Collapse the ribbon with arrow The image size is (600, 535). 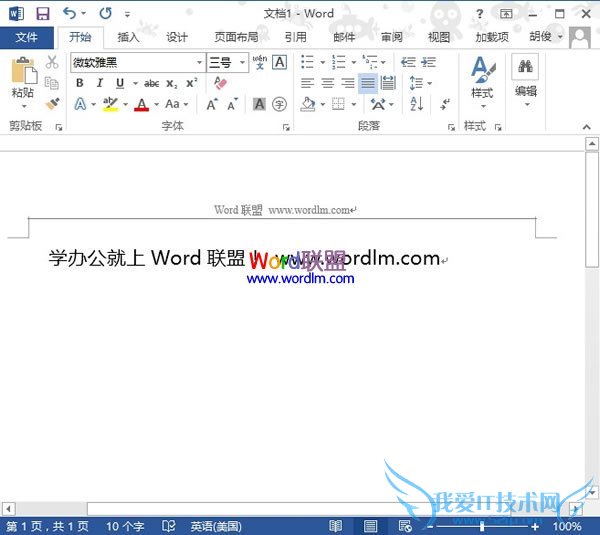[586, 127]
